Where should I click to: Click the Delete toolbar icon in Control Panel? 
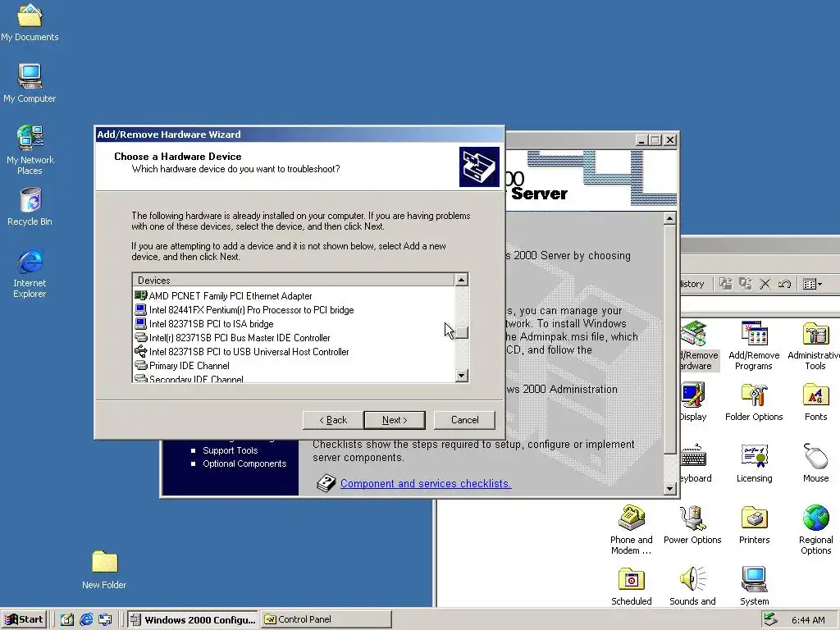click(765, 284)
